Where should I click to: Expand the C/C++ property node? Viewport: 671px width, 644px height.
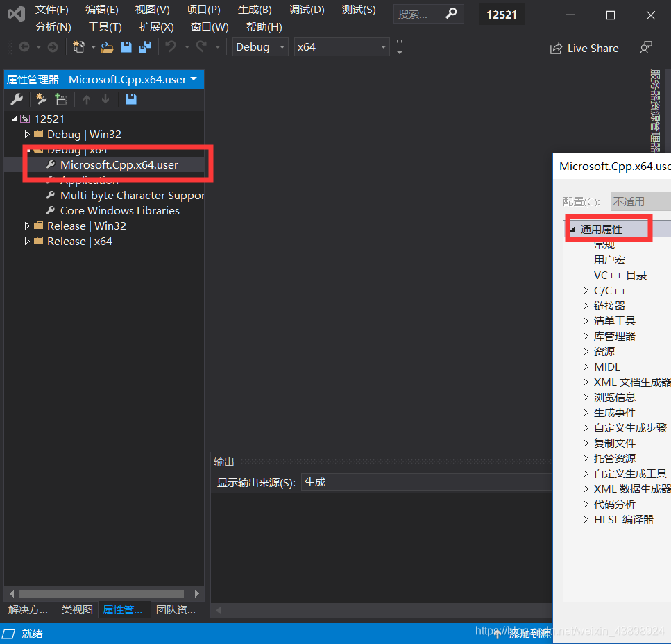coord(586,291)
